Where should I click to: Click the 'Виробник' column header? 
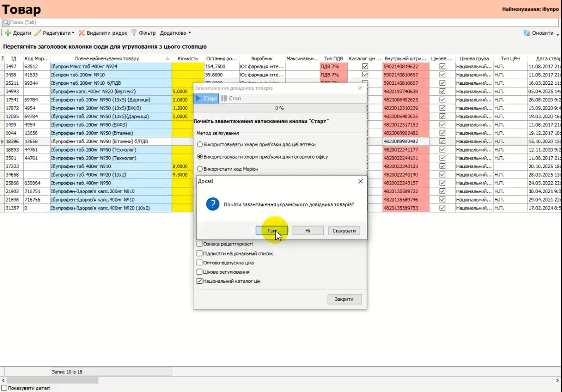tap(262, 59)
